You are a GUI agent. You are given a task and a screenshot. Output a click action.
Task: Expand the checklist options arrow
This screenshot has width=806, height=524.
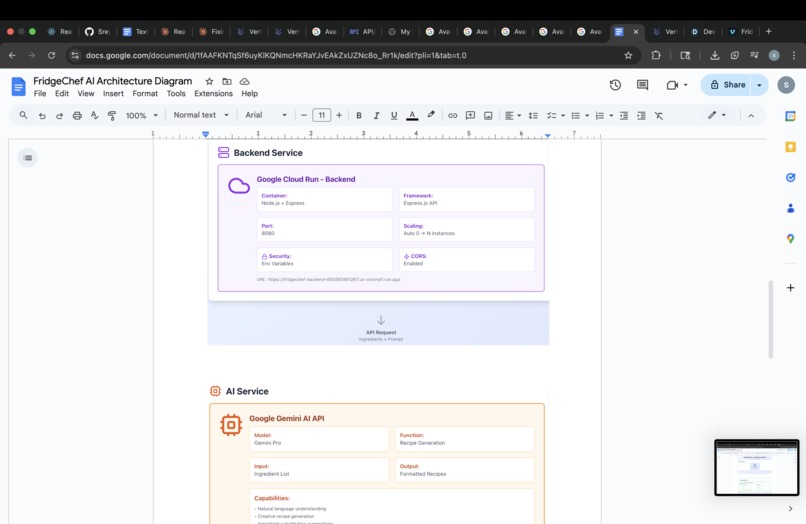(x=563, y=116)
